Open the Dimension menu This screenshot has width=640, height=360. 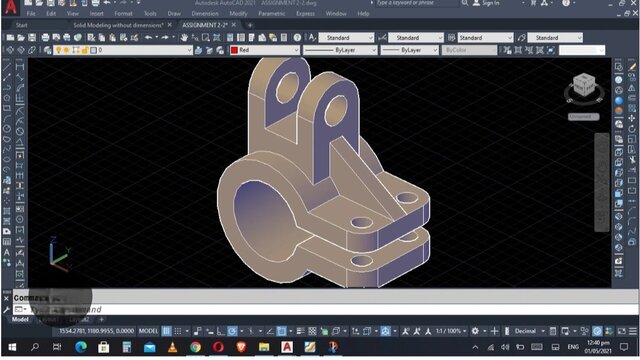(x=205, y=13)
